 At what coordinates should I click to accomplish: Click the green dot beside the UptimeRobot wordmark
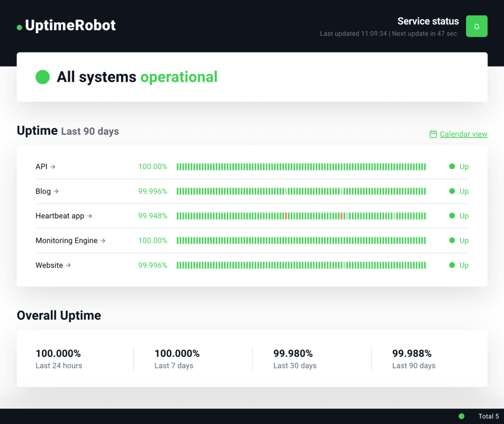pos(19,27)
